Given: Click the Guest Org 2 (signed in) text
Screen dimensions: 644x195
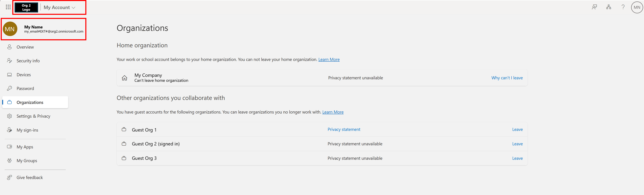Looking at the screenshot, I should pyautogui.click(x=156, y=144).
